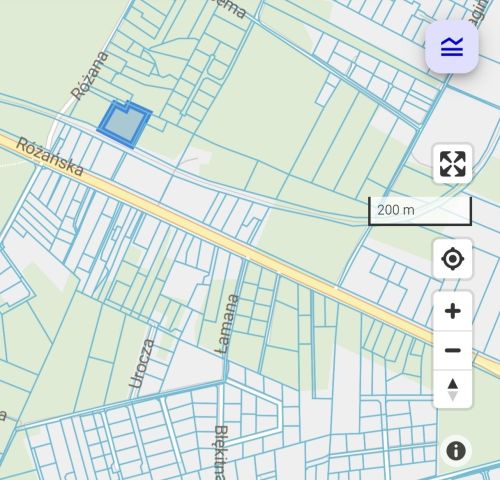This screenshot has height=480, width=500.
Task: Zoom in with the plus button
Action: tap(452, 311)
